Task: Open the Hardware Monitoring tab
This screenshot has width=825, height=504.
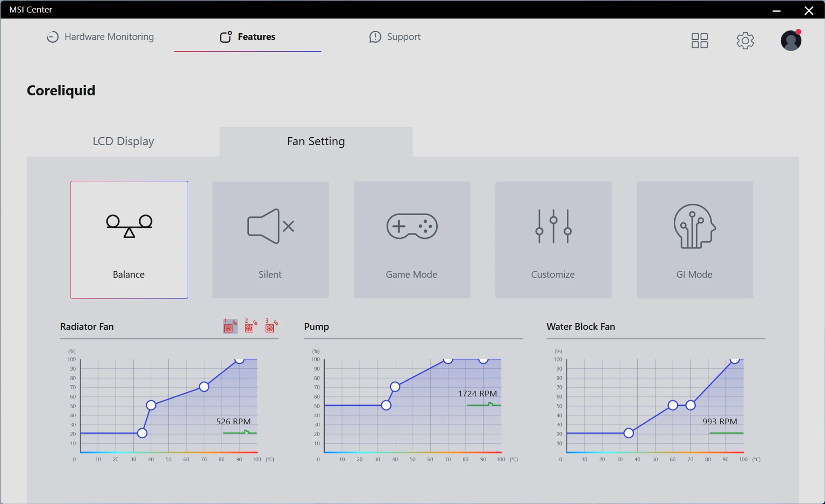Action: pyautogui.click(x=100, y=37)
